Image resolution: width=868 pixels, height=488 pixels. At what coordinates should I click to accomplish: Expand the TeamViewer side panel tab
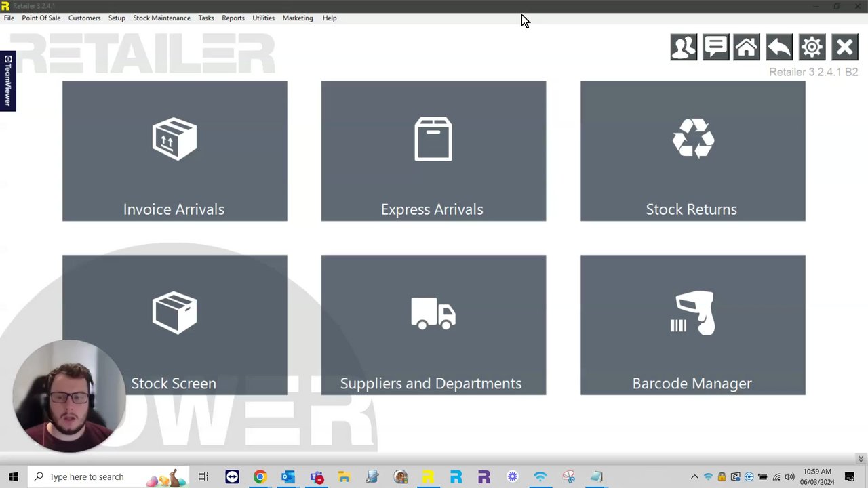[x=7, y=81]
